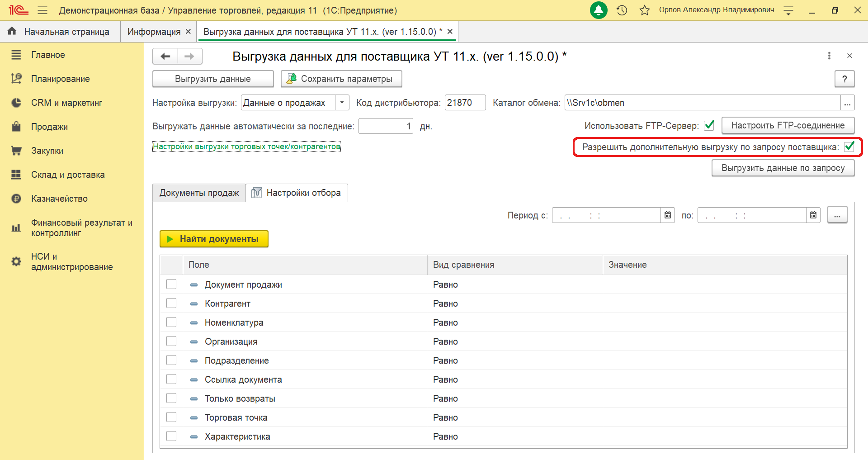868x460 pixels.
Task: Toggle Использовать FTP-Сервер checkbox
Action: pos(709,125)
